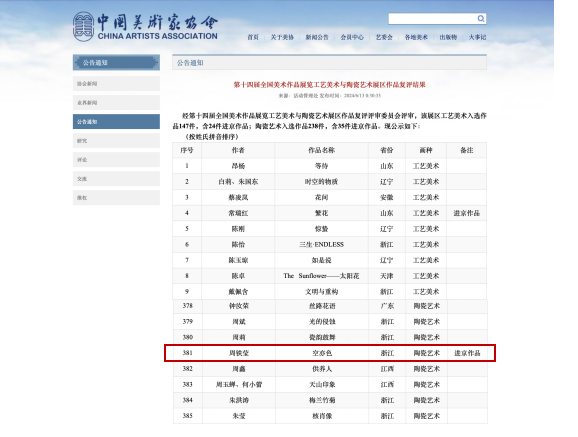578x437 pixels.
Task: Click 进京作品 remark in row 381
Action: click(x=467, y=353)
